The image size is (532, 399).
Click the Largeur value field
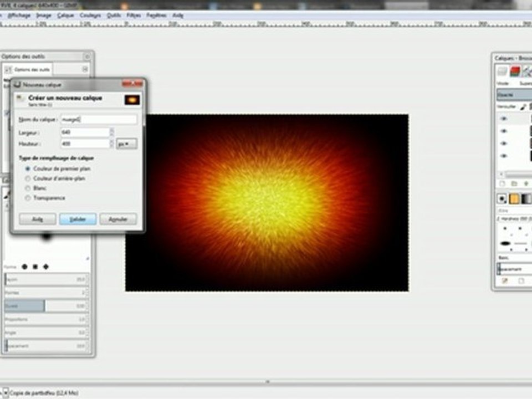[85, 132]
